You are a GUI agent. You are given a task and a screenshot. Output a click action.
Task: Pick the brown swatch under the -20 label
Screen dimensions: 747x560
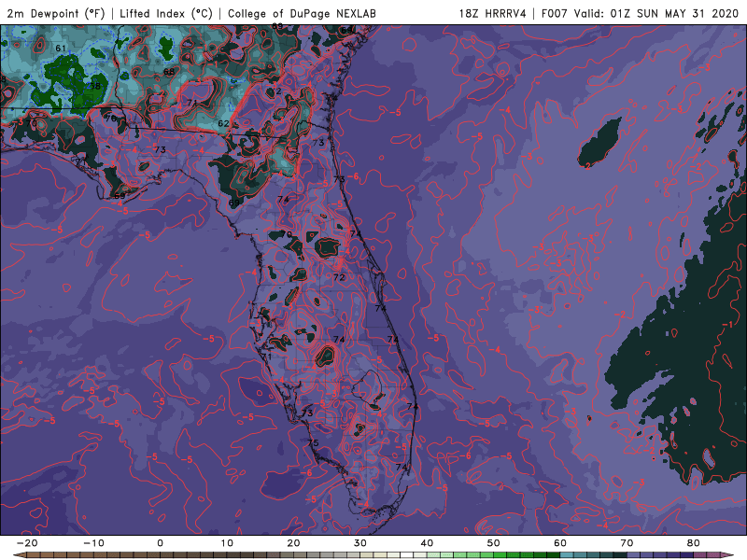coord(34,555)
